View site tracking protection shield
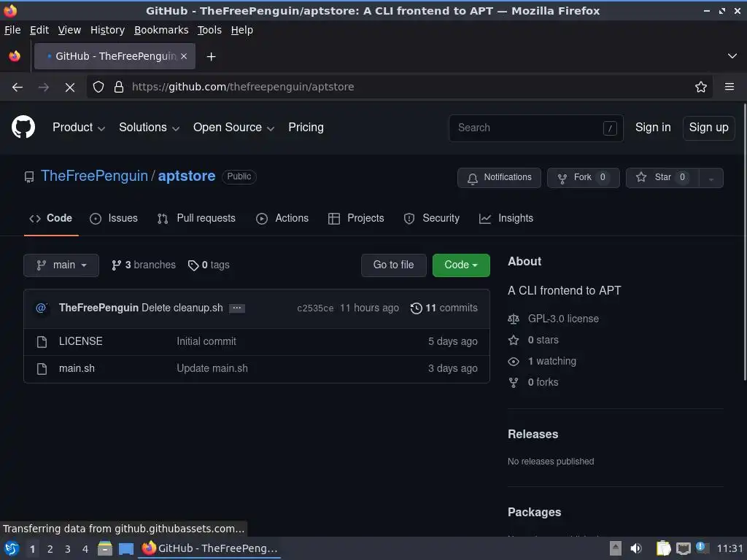This screenshot has height=560, width=747. click(x=98, y=87)
